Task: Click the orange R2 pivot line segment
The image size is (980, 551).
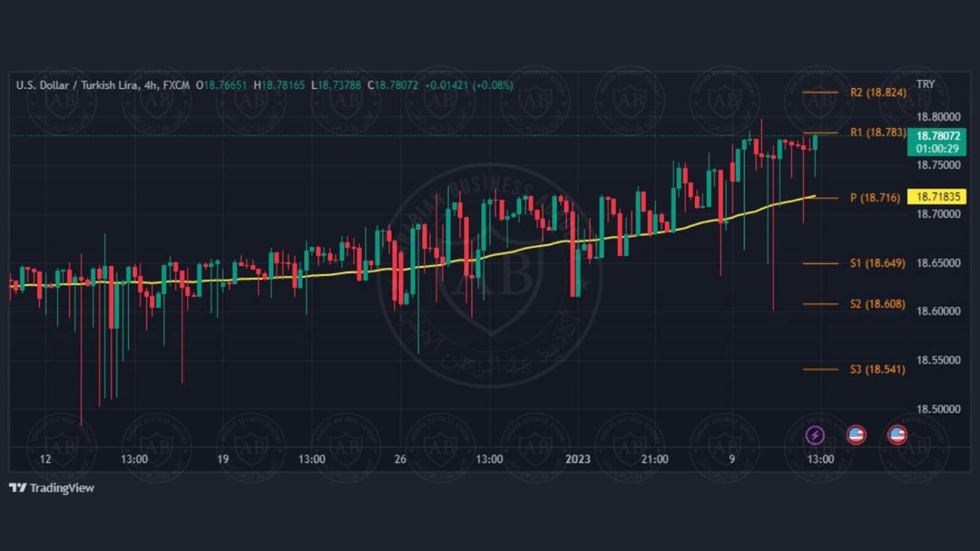Action: coord(820,92)
